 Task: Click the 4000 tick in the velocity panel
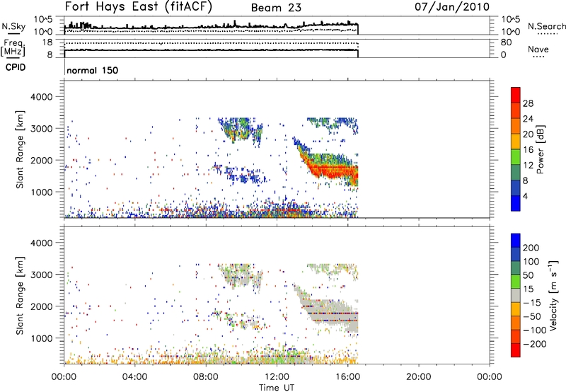pos(42,243)
